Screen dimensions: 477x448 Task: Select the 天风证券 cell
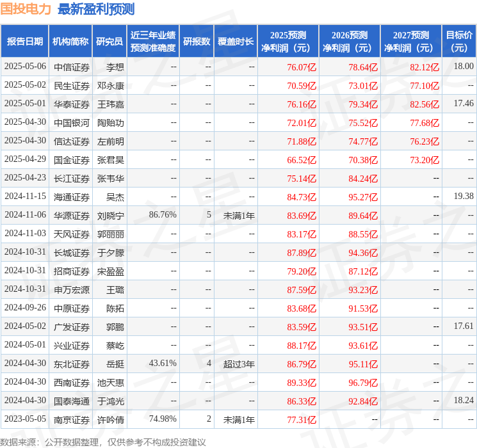pos(72,234)
